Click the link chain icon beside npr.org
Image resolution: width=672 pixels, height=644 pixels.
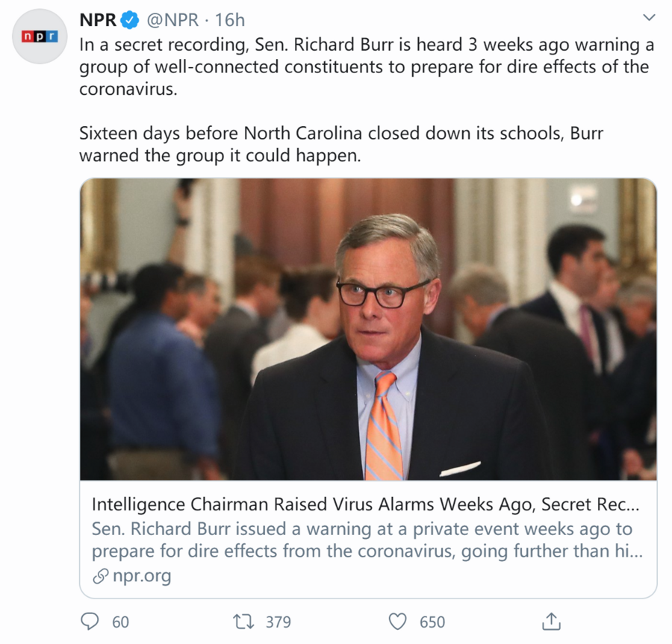[100, 576]
